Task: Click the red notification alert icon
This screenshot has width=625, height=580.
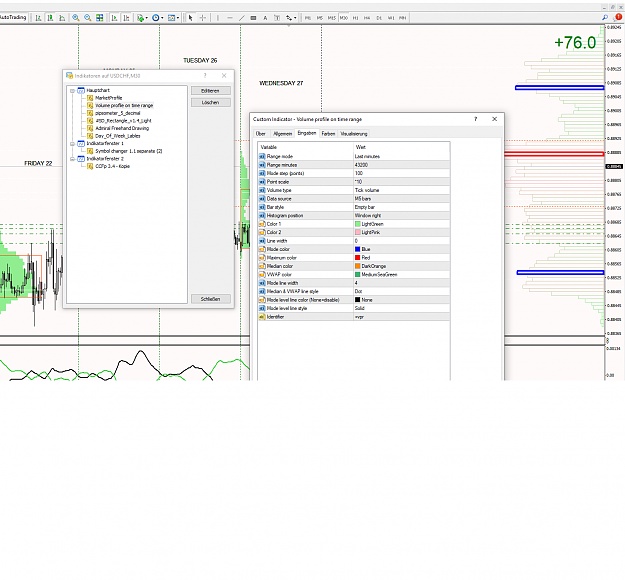Action: [619, 17]
